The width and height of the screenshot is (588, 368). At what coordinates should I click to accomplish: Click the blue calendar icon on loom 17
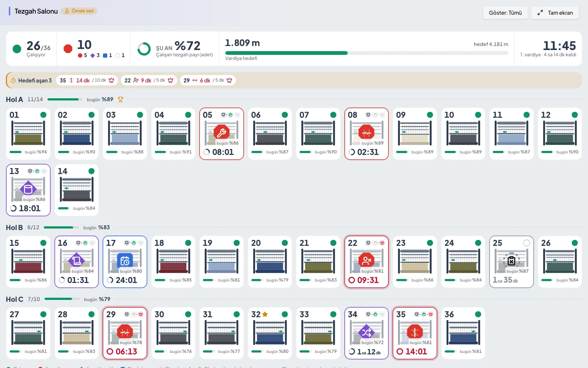click(x=125, y=261)
